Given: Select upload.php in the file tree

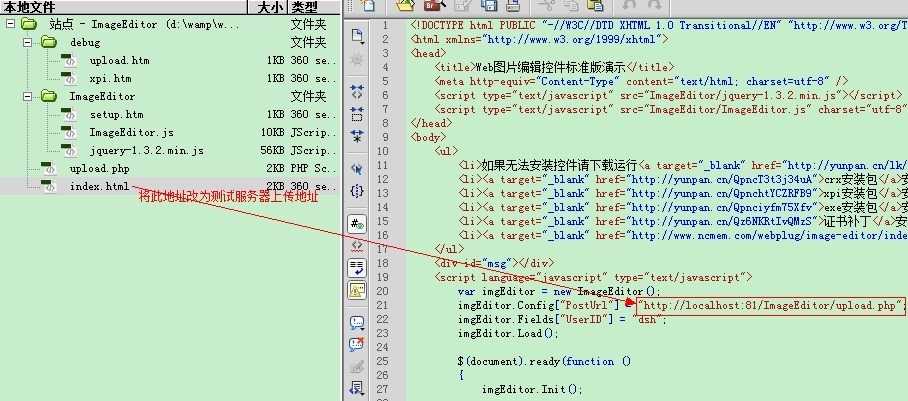Looking at the screenshot, I should click(x=100, y=169).
